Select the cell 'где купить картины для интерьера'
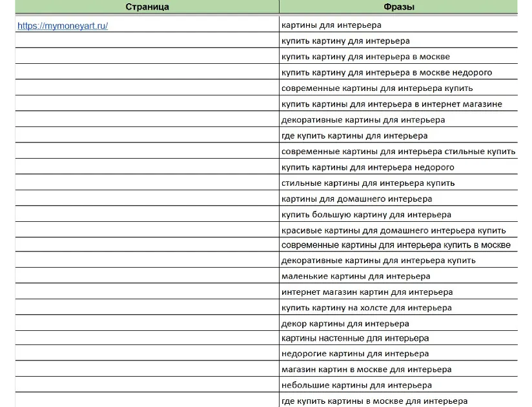 tap(354, 135)
